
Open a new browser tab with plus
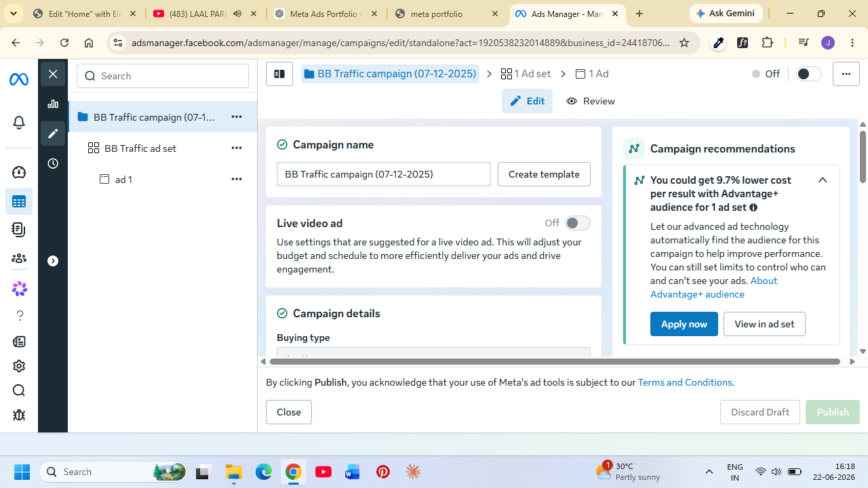tap(639, 14)
